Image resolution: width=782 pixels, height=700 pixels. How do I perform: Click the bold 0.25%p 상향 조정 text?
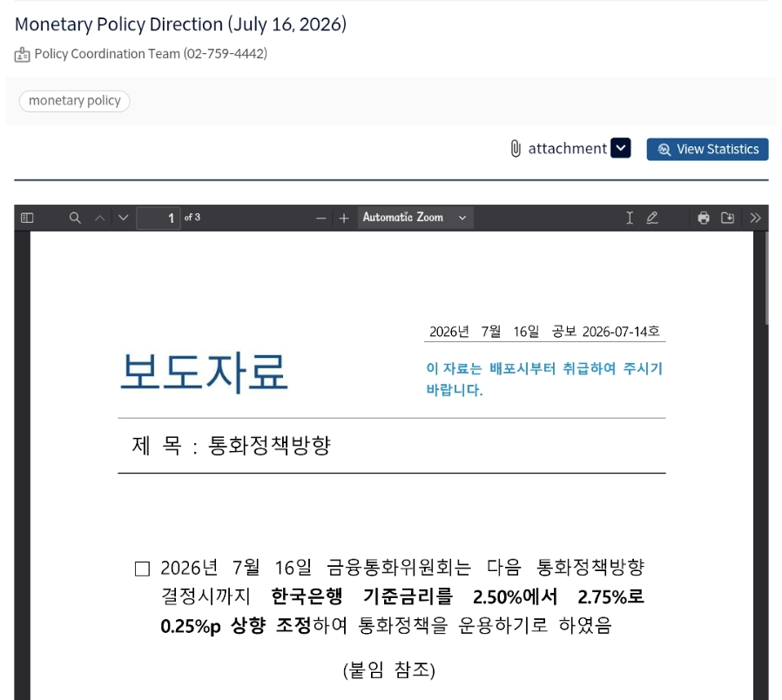[235, 626]
